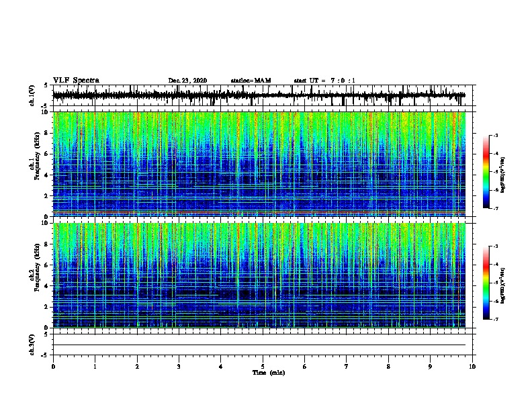Click the "Time (min)" axis title
This screenshot has height=411, width=532.
269,373
